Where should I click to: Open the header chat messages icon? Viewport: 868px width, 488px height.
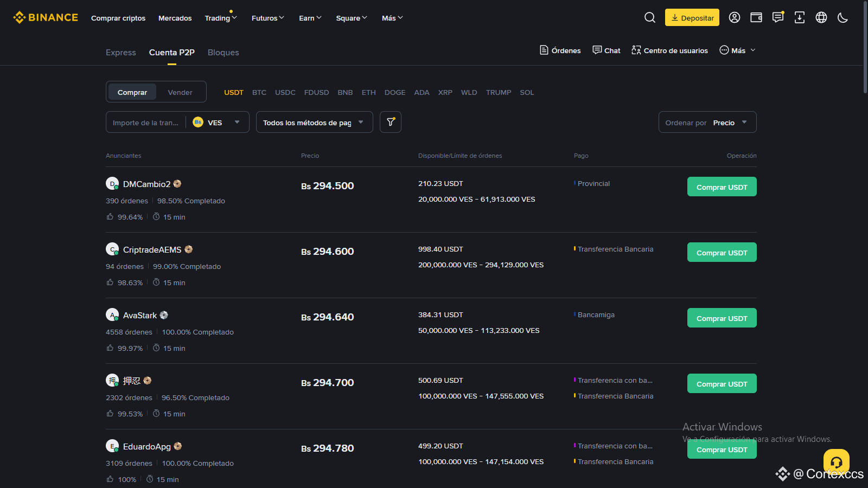778,17
